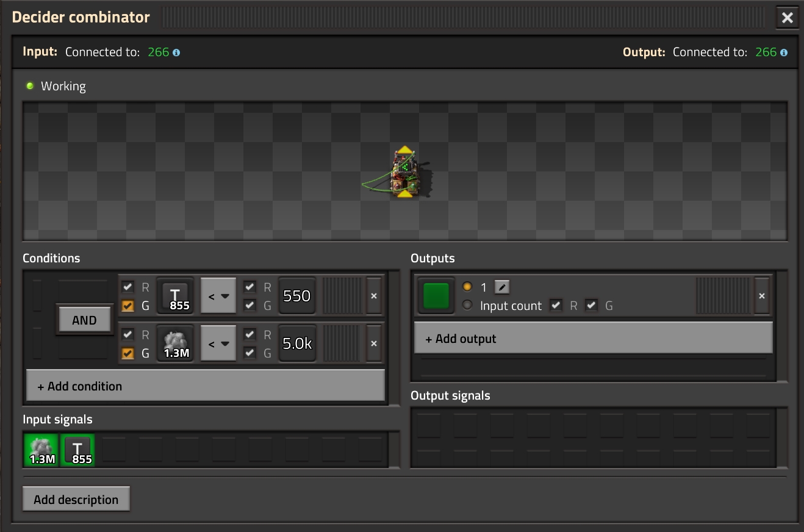Click the Add output button
The height and width of the screenshot is (532, 804).
594,339
